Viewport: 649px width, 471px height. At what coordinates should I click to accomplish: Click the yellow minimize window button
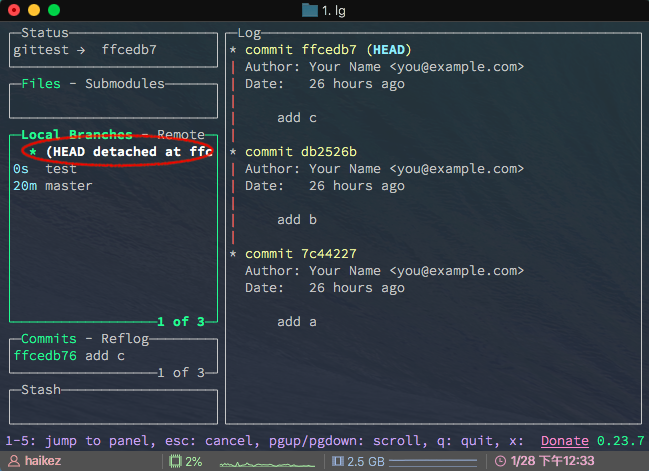[34, 11]
